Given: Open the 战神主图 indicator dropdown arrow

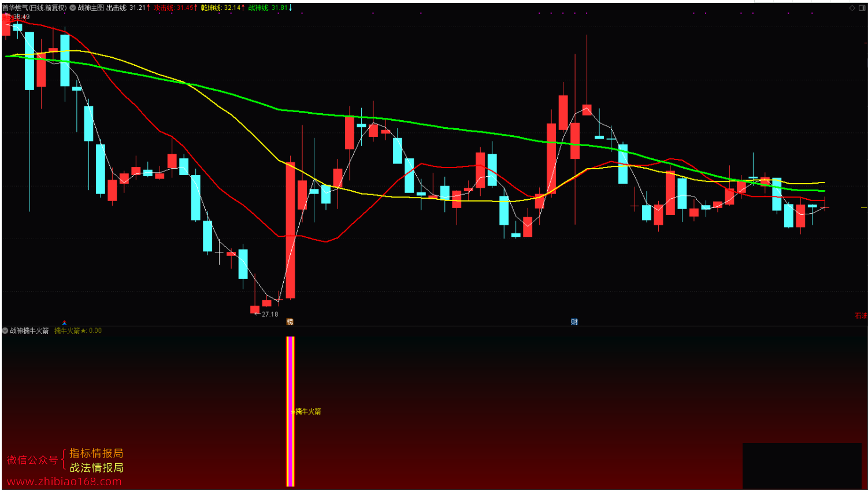Looking at the screenshot, I should pos(72,8).
